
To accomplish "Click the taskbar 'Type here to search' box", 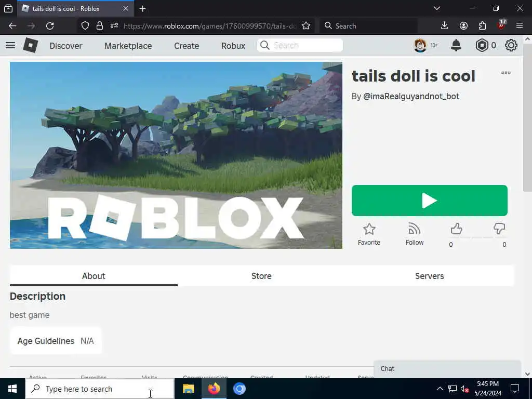I will 100,389.
